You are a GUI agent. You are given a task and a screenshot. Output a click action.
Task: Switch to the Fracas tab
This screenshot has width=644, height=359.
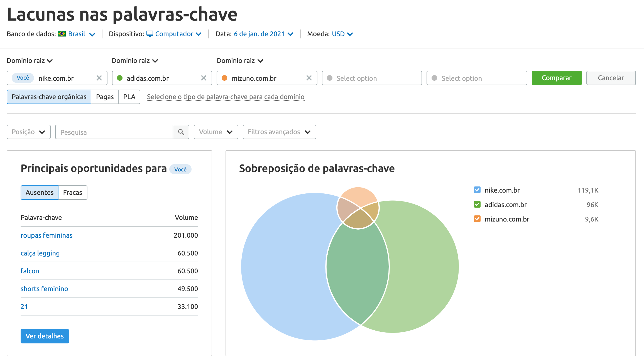point(72,192)
